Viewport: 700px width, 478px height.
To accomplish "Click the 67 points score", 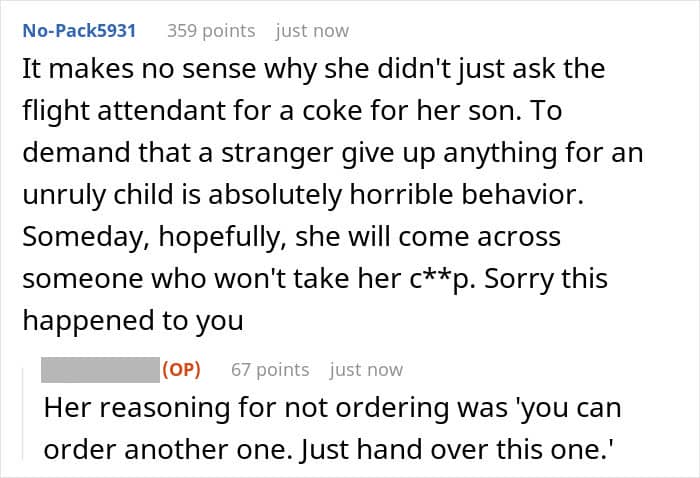I will 270,370.
